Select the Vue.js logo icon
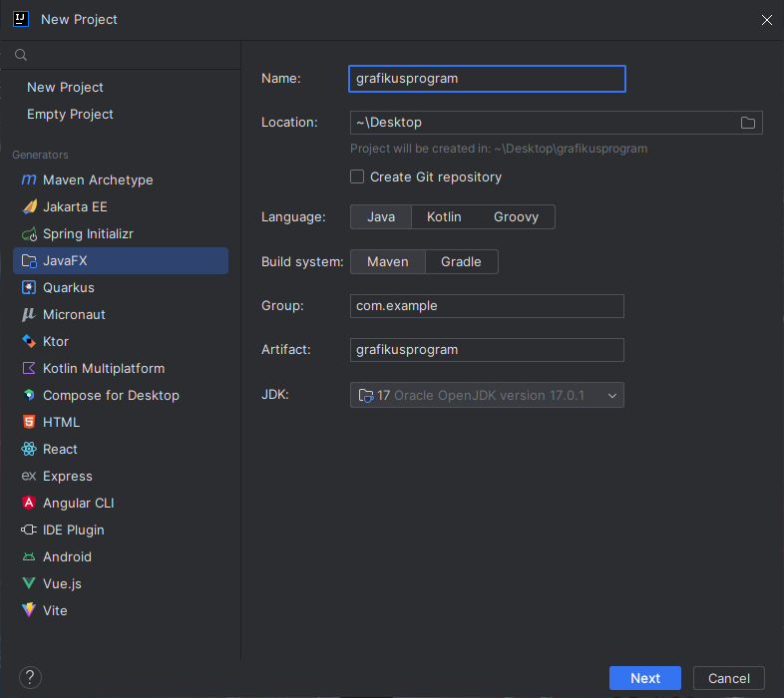Image resolution: width=784 pixels, height=698 pixels. pos(29,584)
